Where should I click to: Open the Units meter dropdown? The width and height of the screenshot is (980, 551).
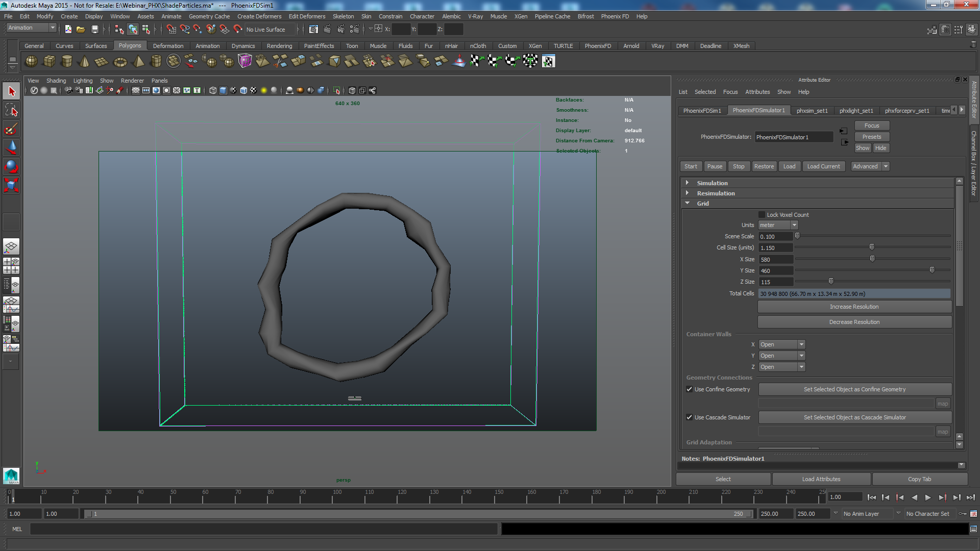[x=778, y=225]
